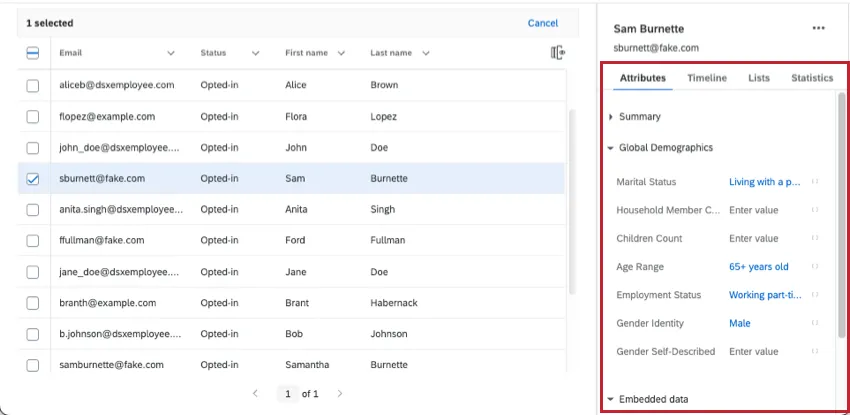The height and width of the screenshot is (415, 850).
Task: Cancel the current selection
Action: tap(542, 23)
